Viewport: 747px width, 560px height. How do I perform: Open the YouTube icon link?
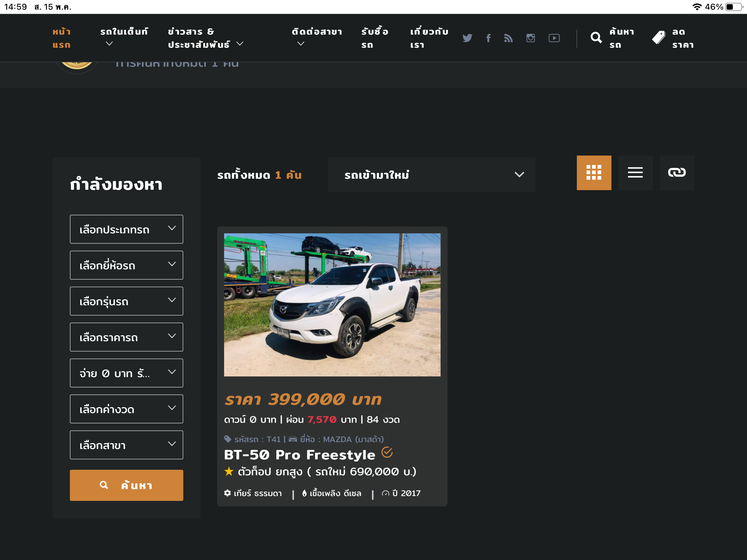pos(554,38)
